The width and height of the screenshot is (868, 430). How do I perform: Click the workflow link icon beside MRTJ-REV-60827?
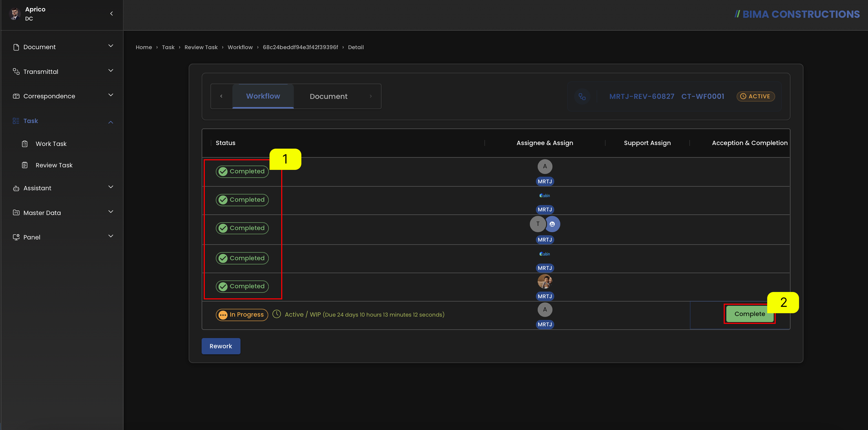pyautogui.click(x=582, y=96)
